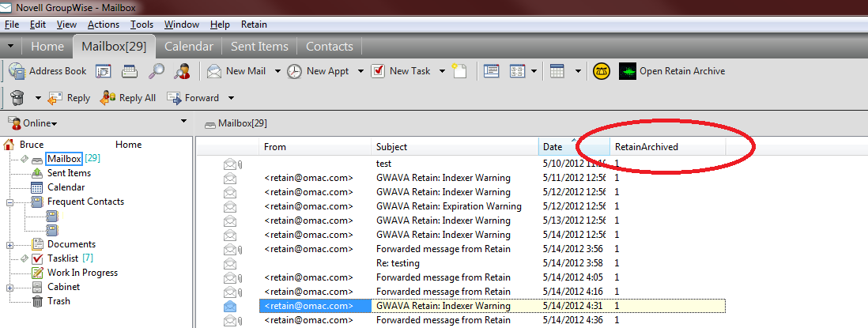Create a New Appt
This screenshot has width=868, height=328.
(x=319, y=71)
